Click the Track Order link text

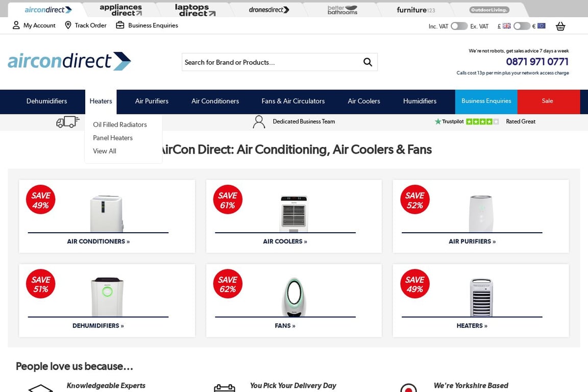pyautogui.click(x=90, y=26)
